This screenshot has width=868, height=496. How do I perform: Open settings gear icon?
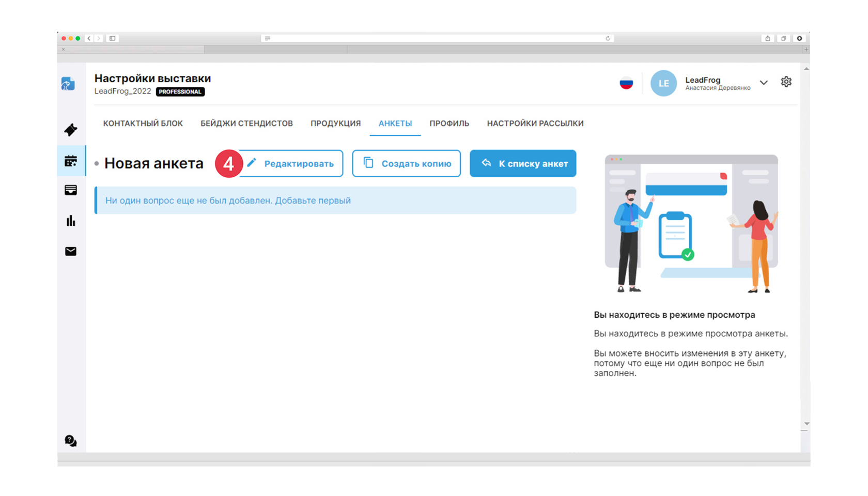786,82
